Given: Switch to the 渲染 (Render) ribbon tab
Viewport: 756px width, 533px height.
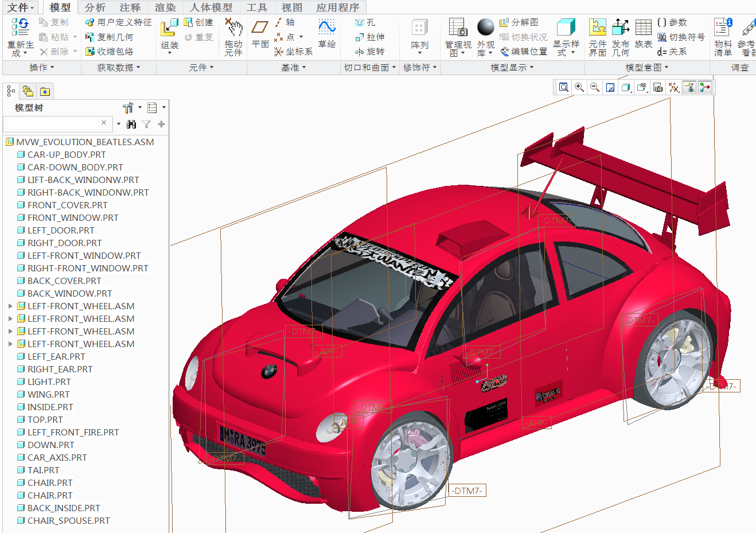Looking at the screenshot, I should click(165, 8).
